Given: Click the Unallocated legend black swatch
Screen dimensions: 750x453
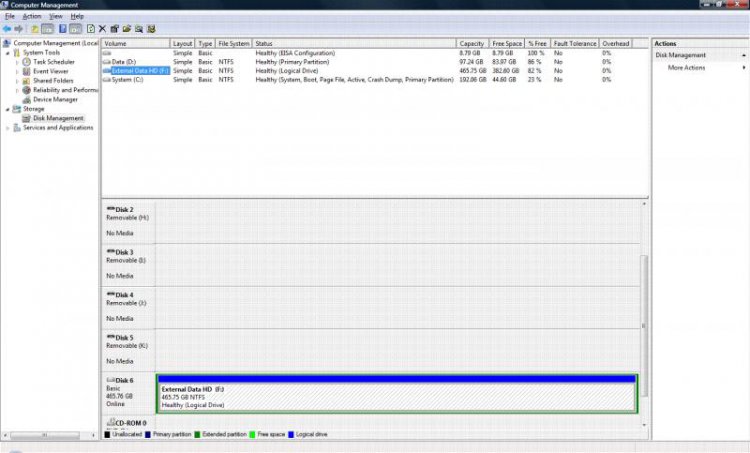Looking at the screenshot, I should pyautogui.click(x=107, y=435).
